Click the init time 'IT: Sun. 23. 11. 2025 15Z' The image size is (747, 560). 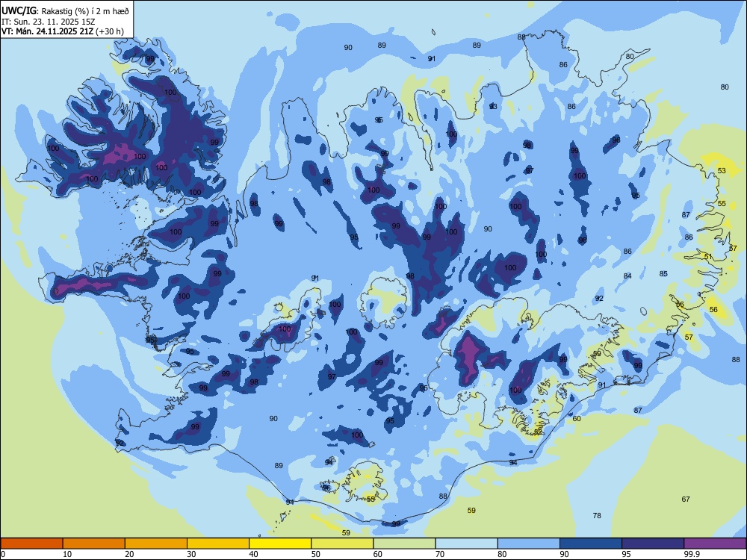pos(48,22)
